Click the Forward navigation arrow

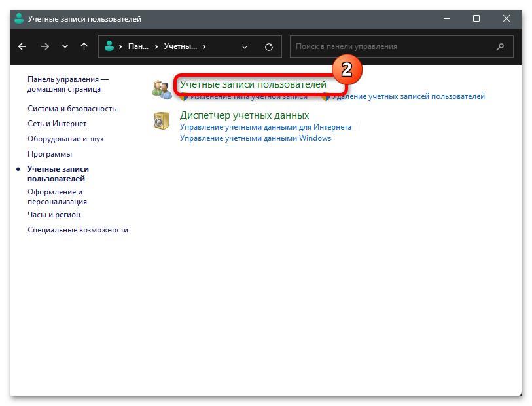pyautogui.click(x=44, y=46)
